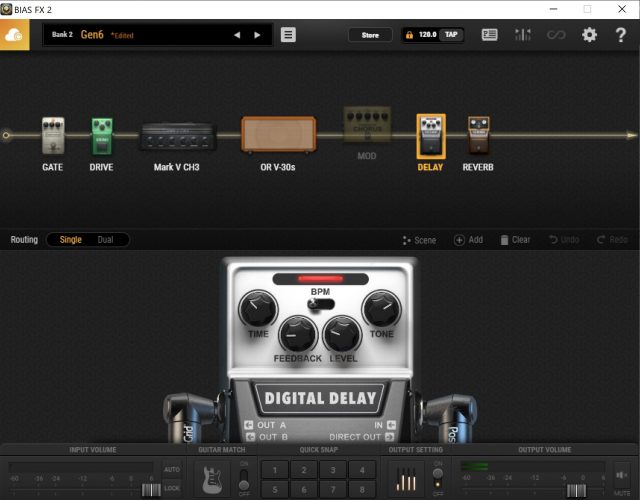Viewport: 640px width, 500px height.
Task: Toggle the BPM sync switch on delay
Action: coord(321,304)
